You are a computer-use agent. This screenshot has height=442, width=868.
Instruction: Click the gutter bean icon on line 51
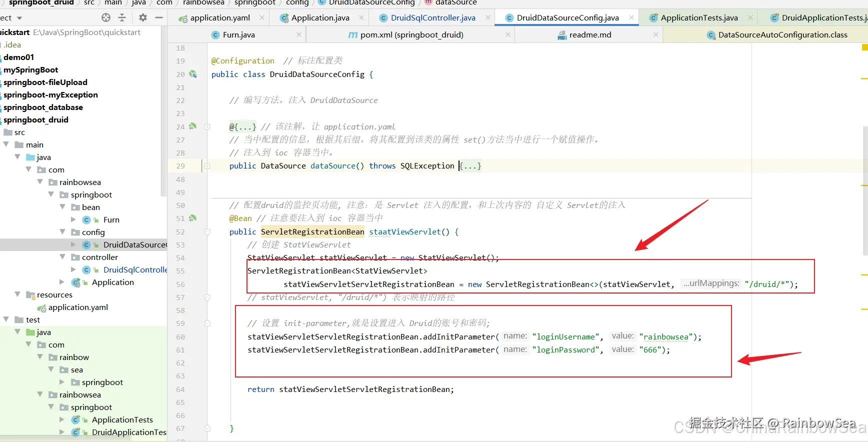click(192, 218)
